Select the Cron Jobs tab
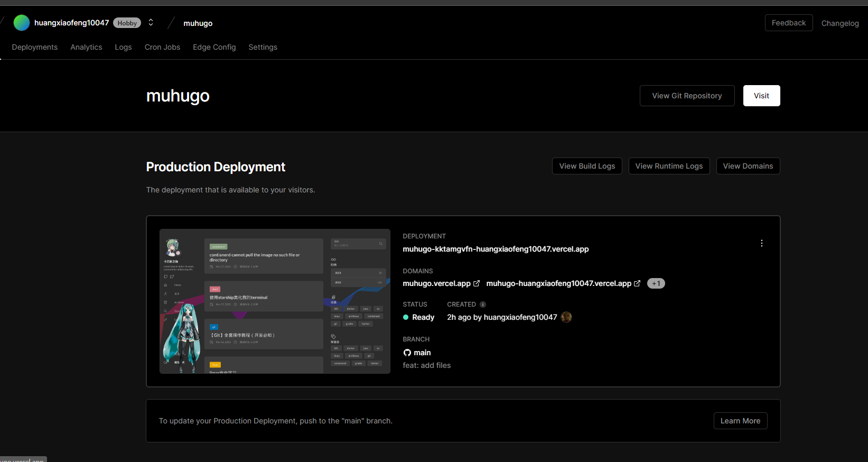868x462 pixels. tap(162, 47)
